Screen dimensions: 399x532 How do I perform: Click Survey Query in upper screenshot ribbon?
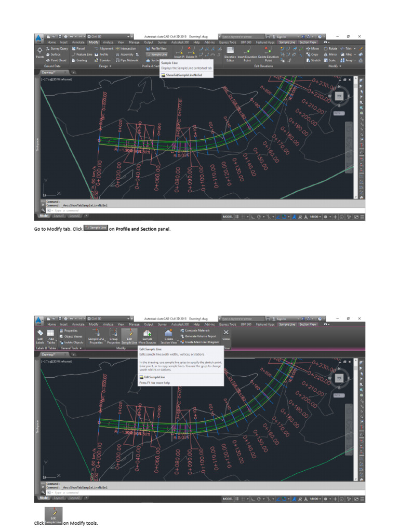57,49
